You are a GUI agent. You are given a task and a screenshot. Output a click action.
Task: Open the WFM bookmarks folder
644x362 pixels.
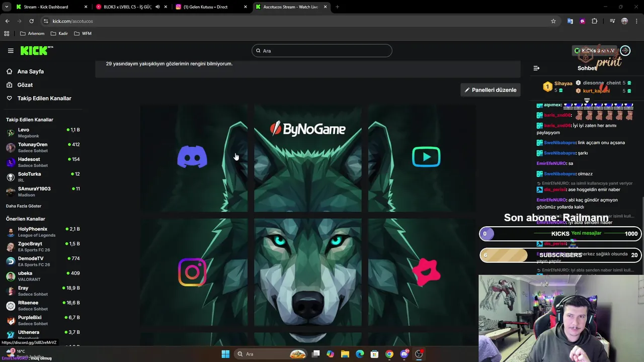pyautogui.click(x=83, y=34)
